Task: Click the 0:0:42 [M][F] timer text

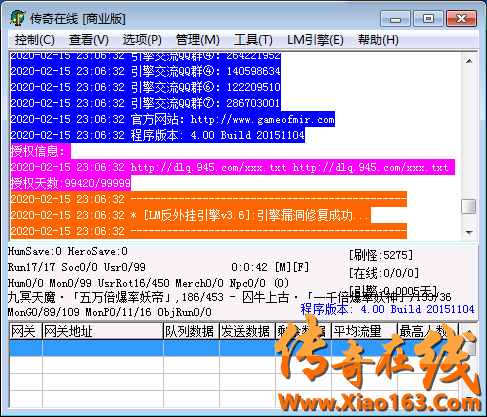Action: click(x=270, y=267)
